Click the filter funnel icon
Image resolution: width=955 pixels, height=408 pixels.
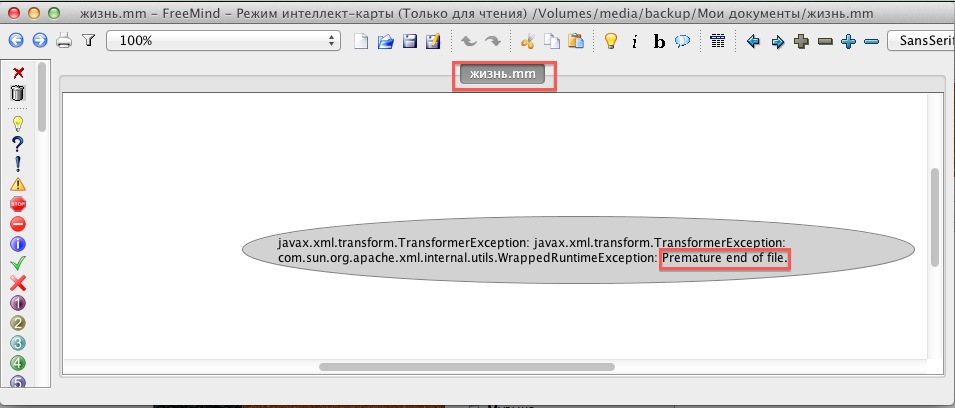[x=88, y=41]
